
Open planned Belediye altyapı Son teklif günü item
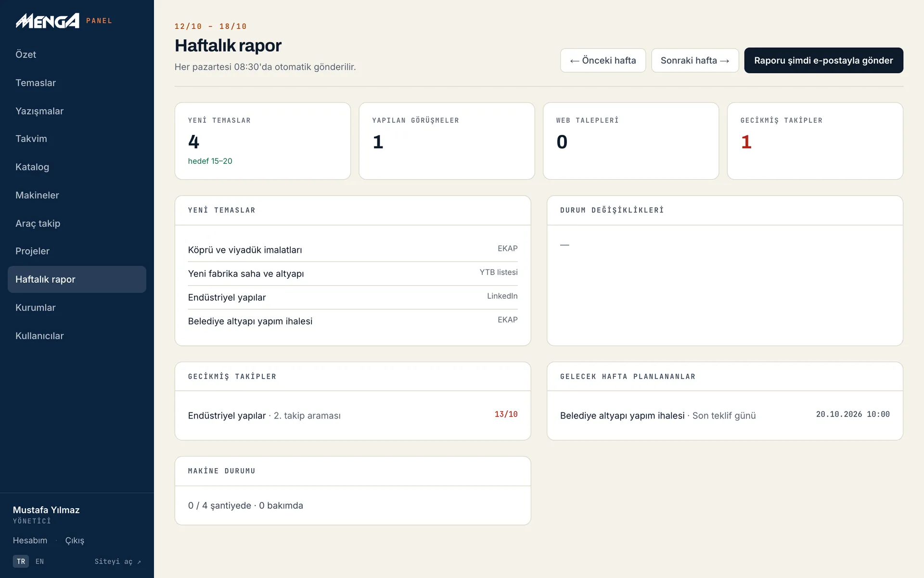pos(725,415)
